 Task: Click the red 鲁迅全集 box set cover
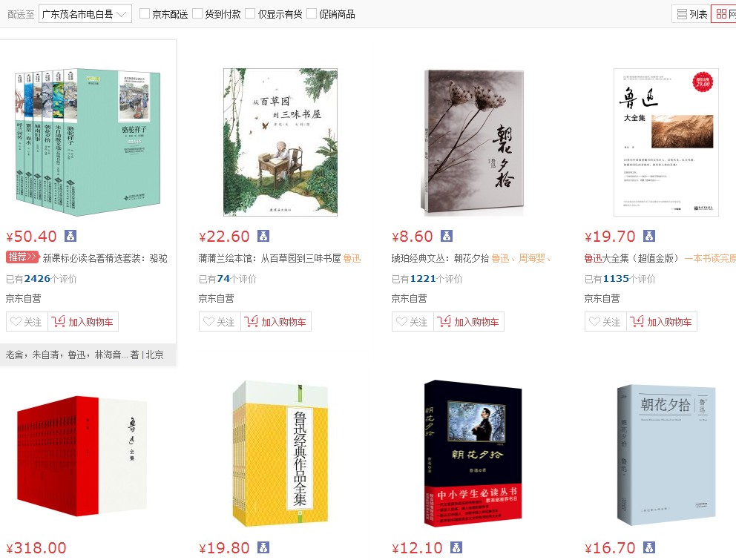coord(82,456)
